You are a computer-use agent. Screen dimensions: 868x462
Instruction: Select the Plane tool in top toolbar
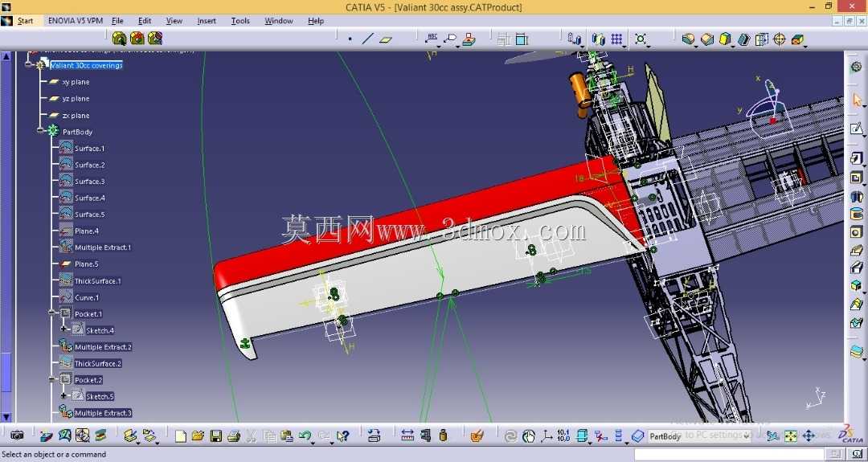(x=386, y=39)
